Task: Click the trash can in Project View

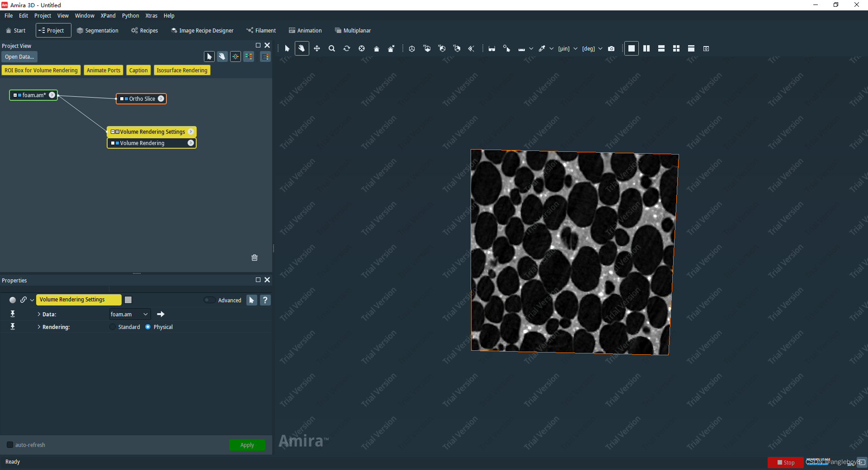Action: click(255, 258)
